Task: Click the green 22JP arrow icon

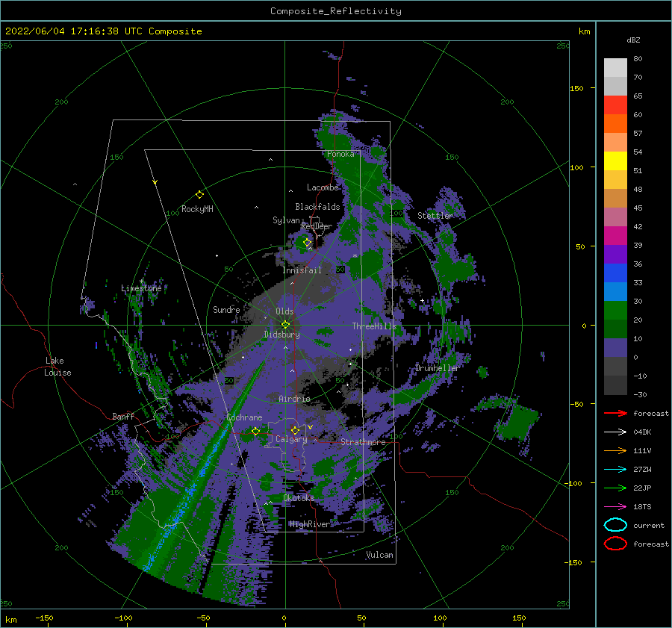Action: [x=615, y=488]
